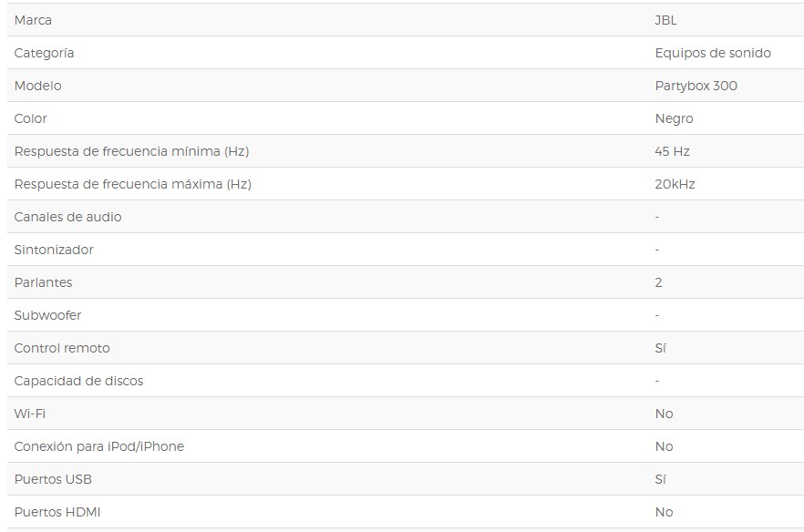Click Conexión para iPod/iPhone label
Viewport: 804px width, 532px height.
point(98,446)
